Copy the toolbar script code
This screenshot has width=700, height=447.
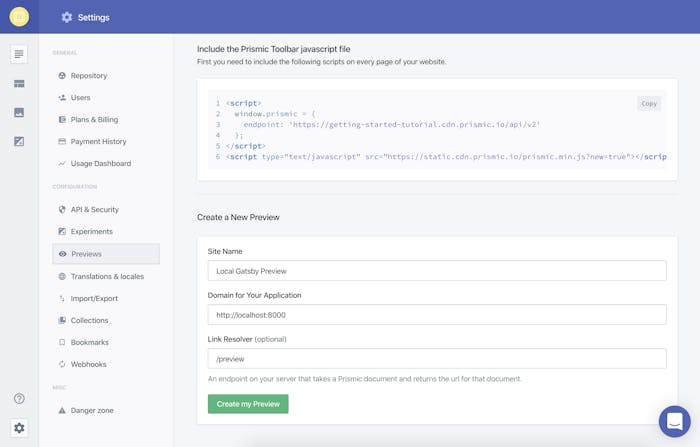point(649,103)
